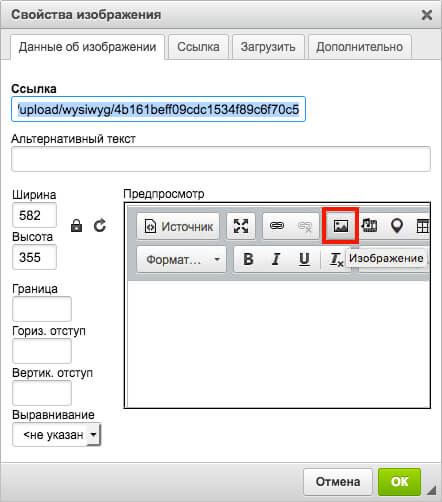The width and height of the screenshot is (442, 502).
Task: Open the Дополнительно tab
Action: tap(359, 47)
